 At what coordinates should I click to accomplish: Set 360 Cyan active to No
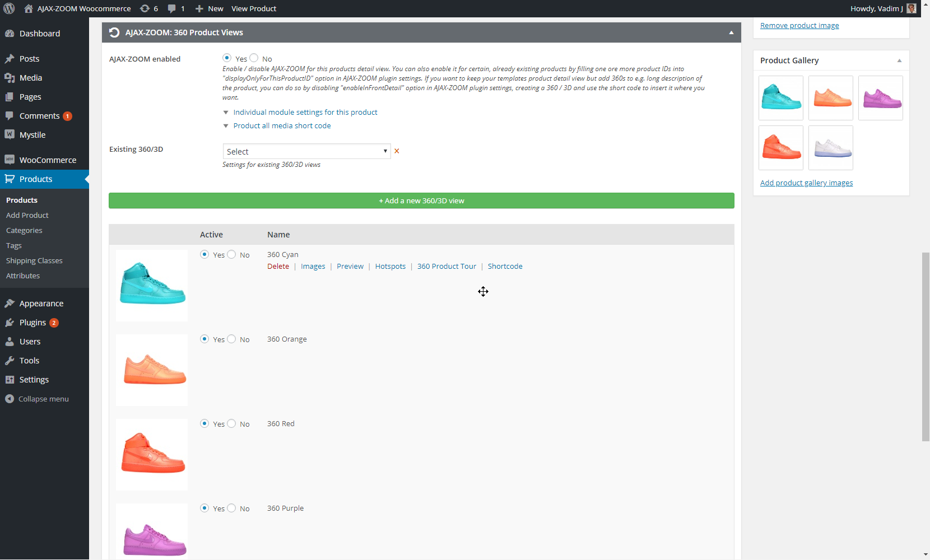pos(231,254)
